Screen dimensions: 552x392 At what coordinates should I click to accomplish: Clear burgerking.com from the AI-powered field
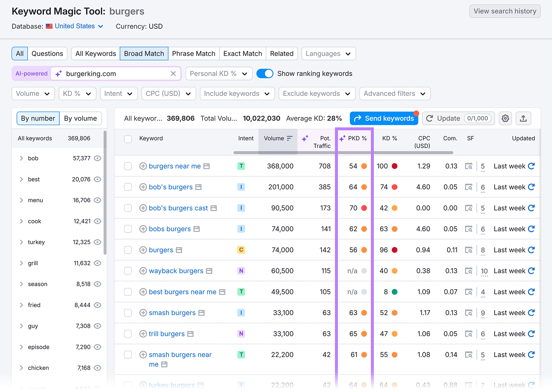pos(173,73)
